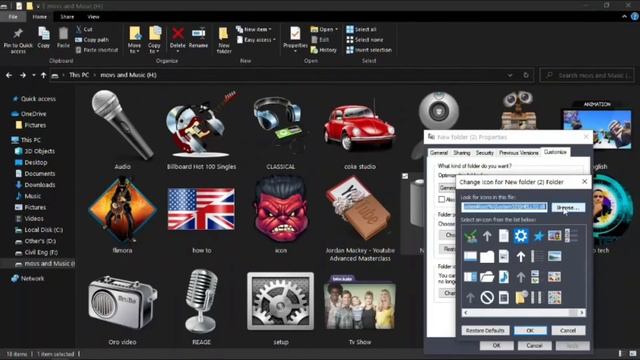640x360 pixels.
Task: Select the gear icon in icon list
Action: pos(521,236)
